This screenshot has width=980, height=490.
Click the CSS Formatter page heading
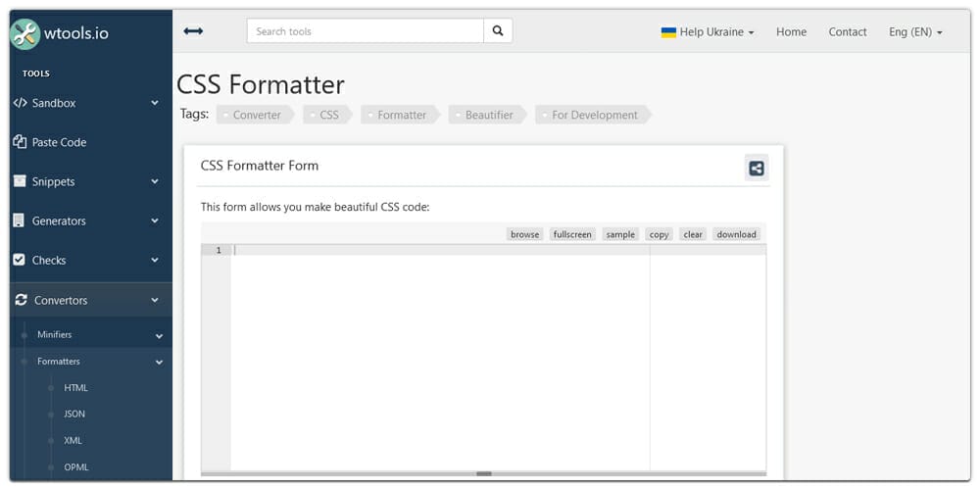click(x=261, y=85)
